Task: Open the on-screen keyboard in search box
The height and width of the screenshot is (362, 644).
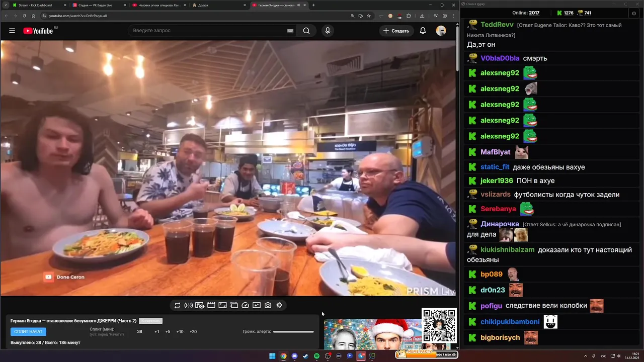Action: pos(290,31)
